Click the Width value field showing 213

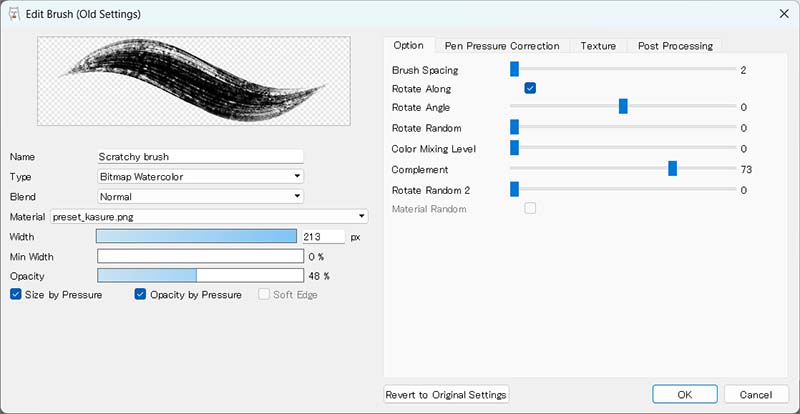[323, 237]
